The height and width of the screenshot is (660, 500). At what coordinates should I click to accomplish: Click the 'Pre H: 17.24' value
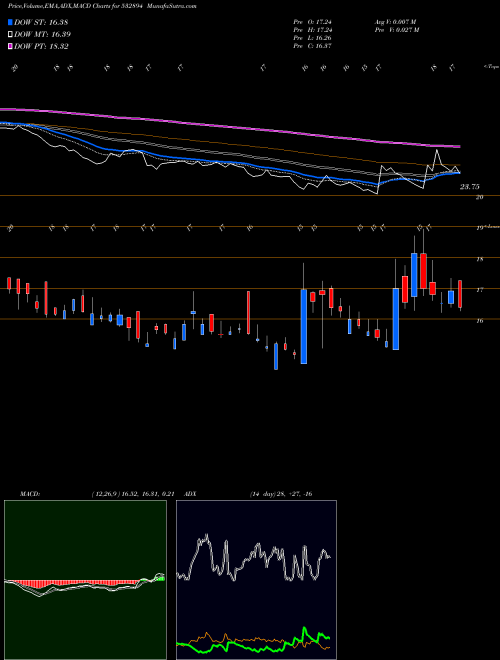click(313, 30)
